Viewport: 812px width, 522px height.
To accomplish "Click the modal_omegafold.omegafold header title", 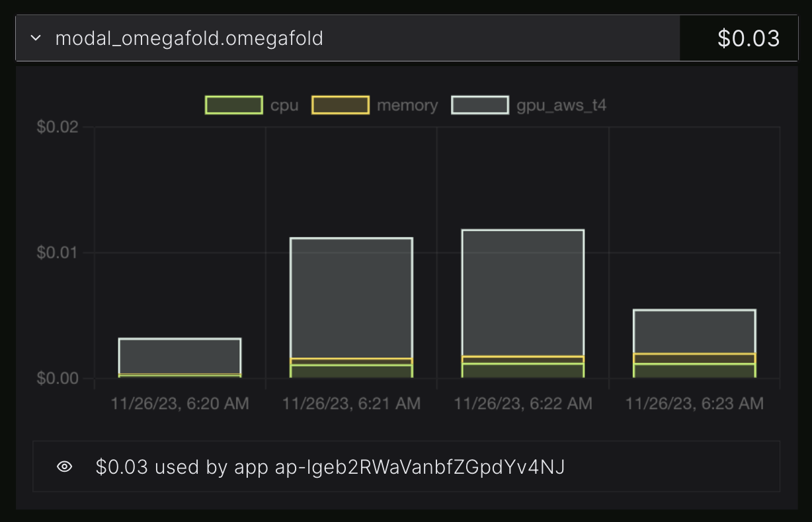I will tap(189, 38).
